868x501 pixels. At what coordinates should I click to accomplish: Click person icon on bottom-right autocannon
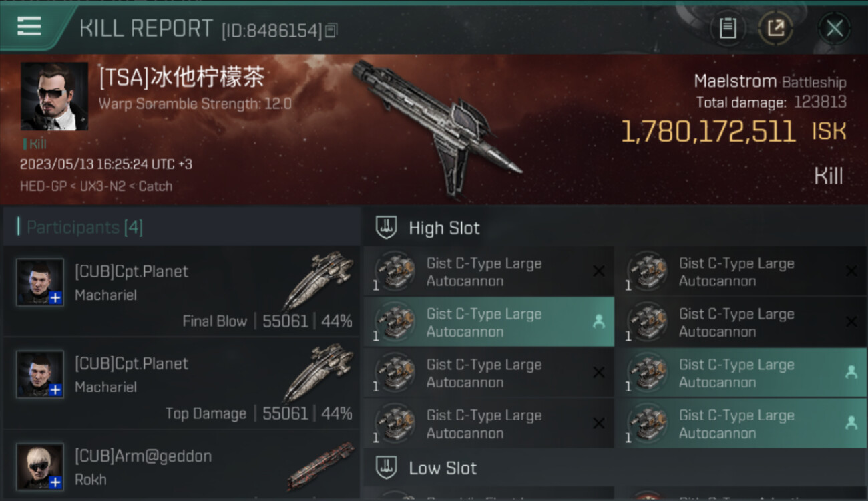(851, 423)
